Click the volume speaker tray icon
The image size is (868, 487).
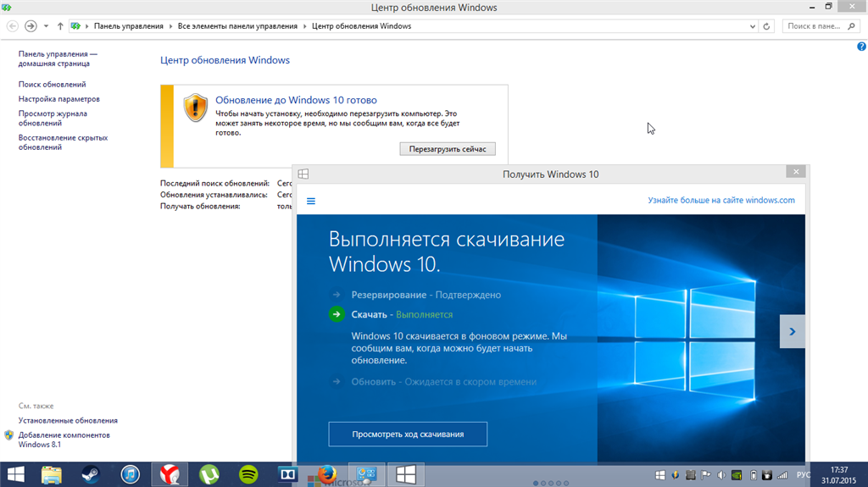click(721, 475)
